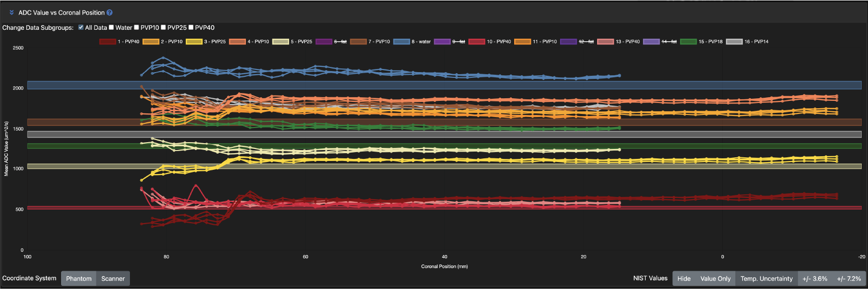Click the 16 - PVP14 gray legend entry
868x289 pixels.
pos(734,42)
